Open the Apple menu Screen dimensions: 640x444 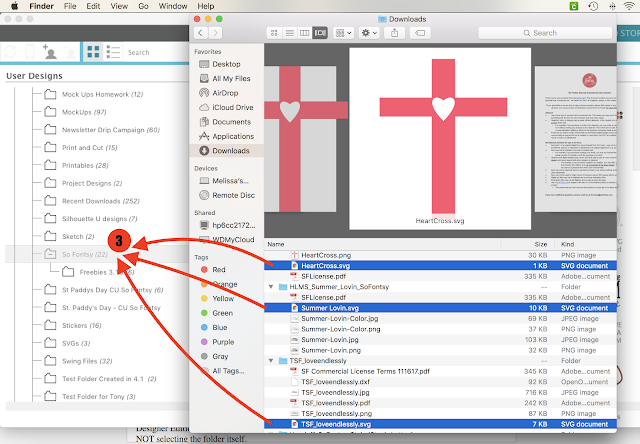(14, 6)
